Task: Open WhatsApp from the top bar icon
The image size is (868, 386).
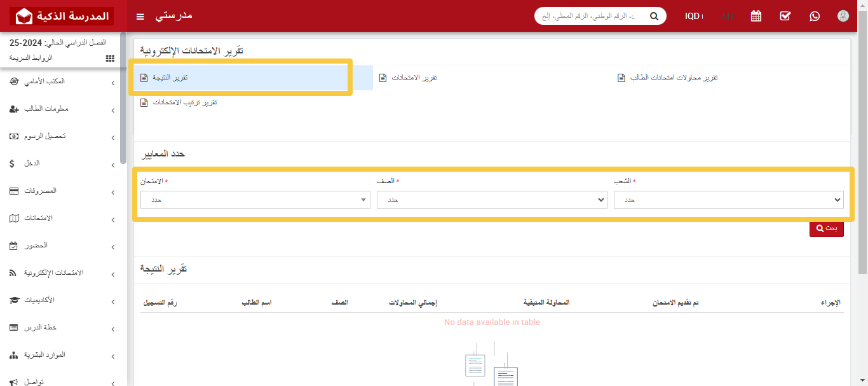Action: [x=814, y=16]
